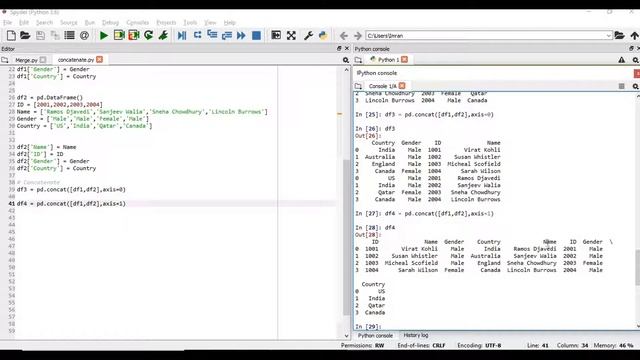
Task: Toggle fullscreen mode icon
Action: [291, 36]
